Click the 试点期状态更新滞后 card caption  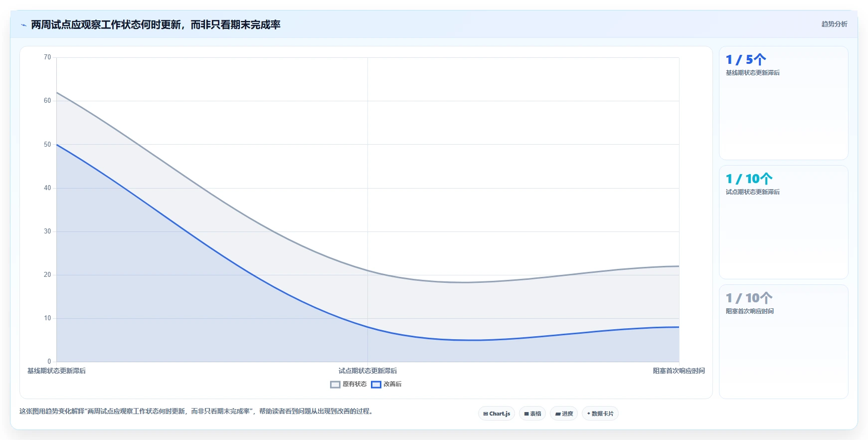click(x=753, y=192)
